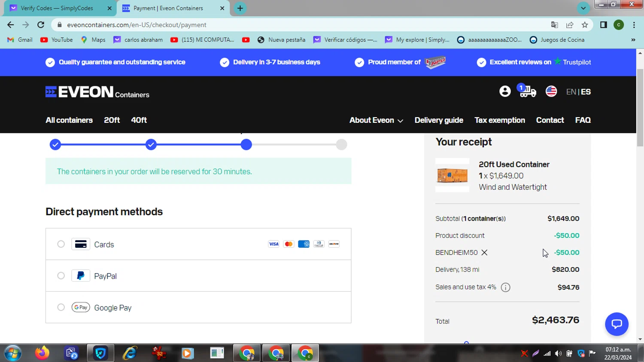Click the Diners Club card logo
644x362 pixels.
[319, 244]
